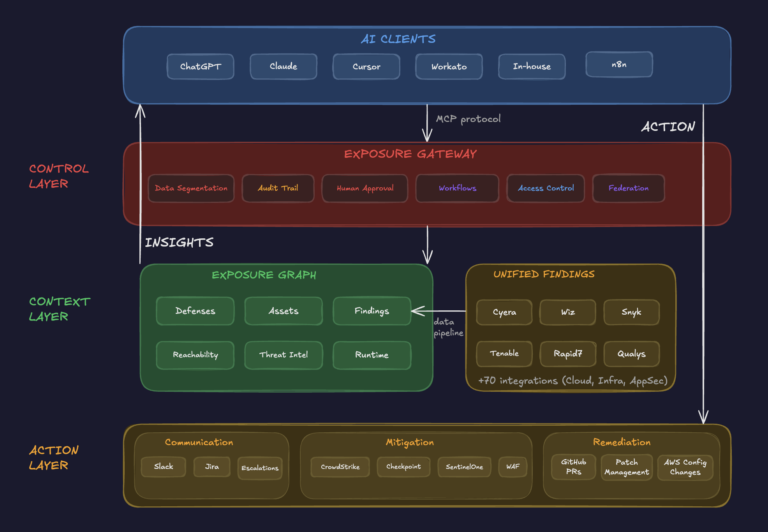Select the Defenses box in Exposure Graph

pyautogui.click(x=195, y=311)
